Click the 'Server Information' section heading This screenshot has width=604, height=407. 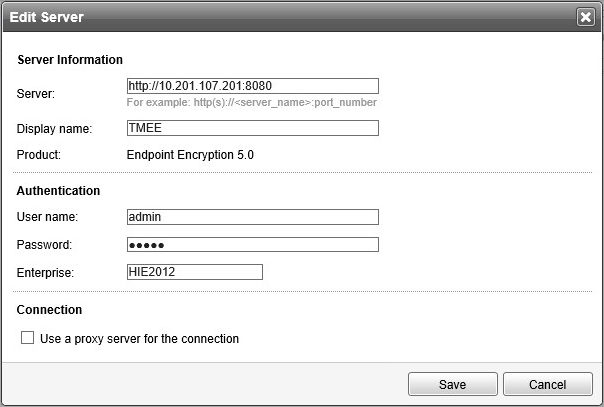(70, 60)
